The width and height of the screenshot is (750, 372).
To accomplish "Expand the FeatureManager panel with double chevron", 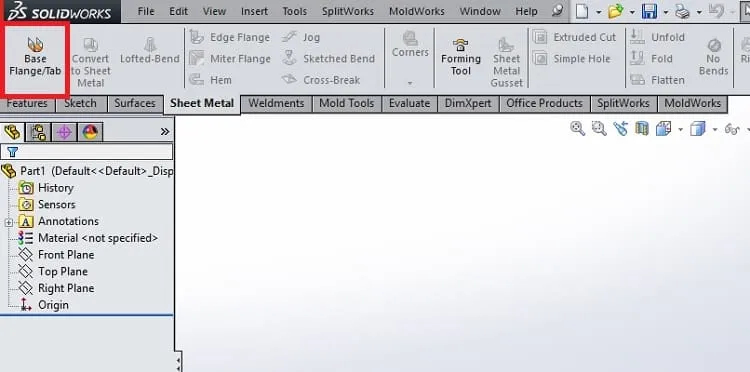I will [165, 131].
